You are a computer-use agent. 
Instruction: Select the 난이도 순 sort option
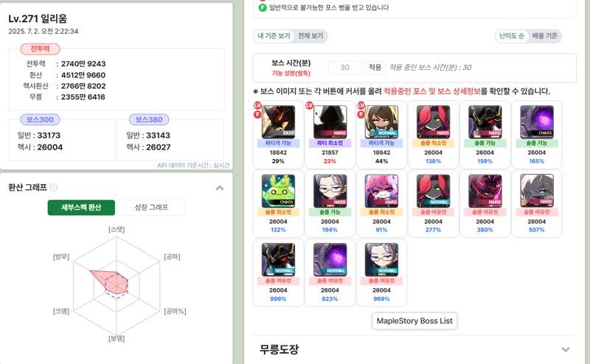511,36
